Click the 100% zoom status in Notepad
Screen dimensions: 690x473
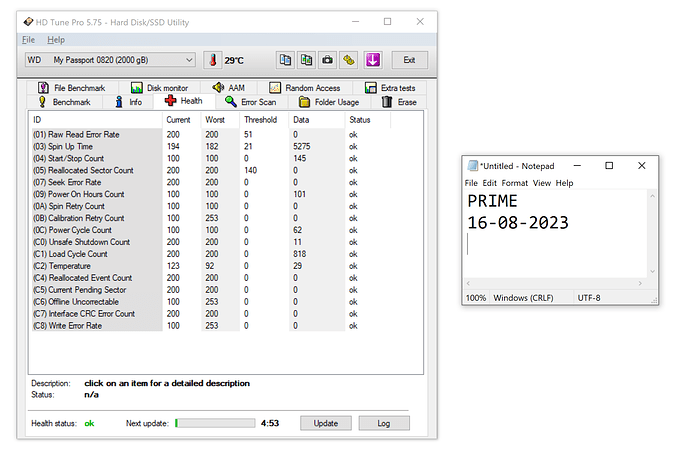(x=476, y=298)
